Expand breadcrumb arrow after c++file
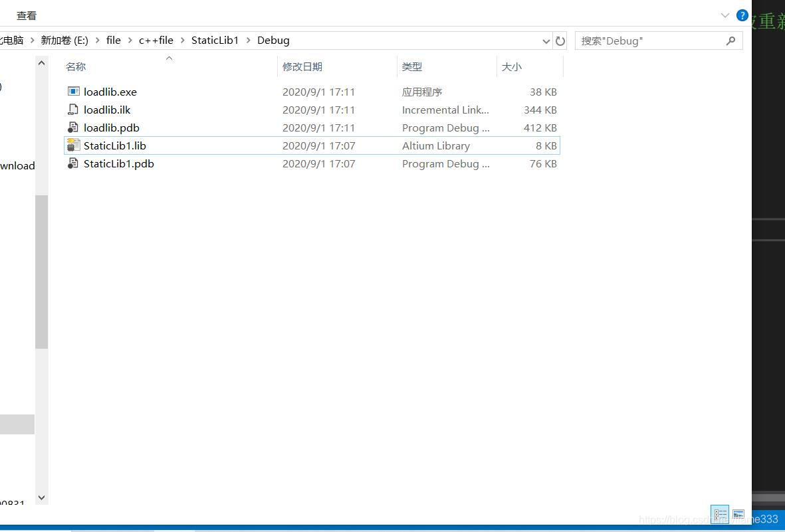Viewport: 785px width, 532px height. (181, 41)
